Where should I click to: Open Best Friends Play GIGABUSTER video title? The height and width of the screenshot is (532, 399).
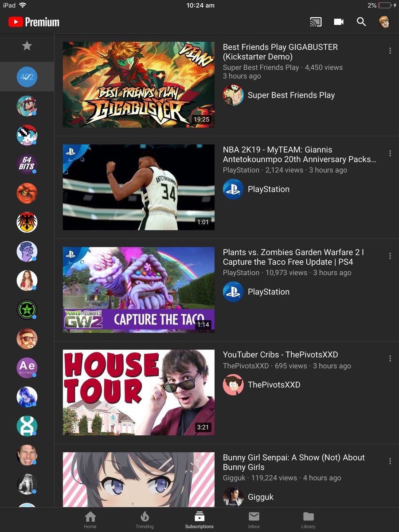[x=280, y=52]
